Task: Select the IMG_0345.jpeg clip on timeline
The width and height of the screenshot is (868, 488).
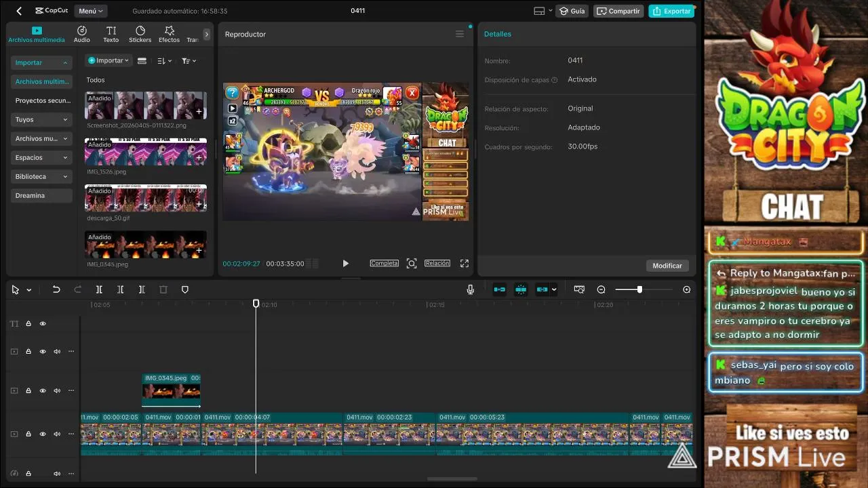Action: tap(171, 390)
